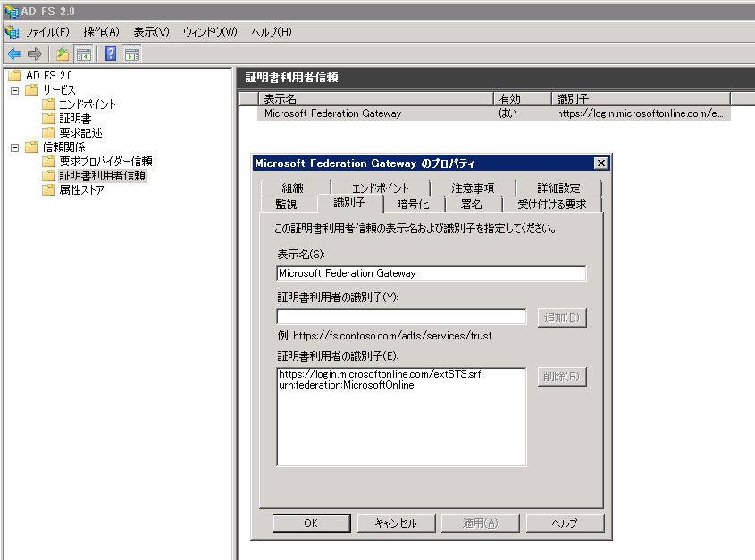Click the AD FS 2.0 root folder icon

pyautogui.click(x=14, y=76)
